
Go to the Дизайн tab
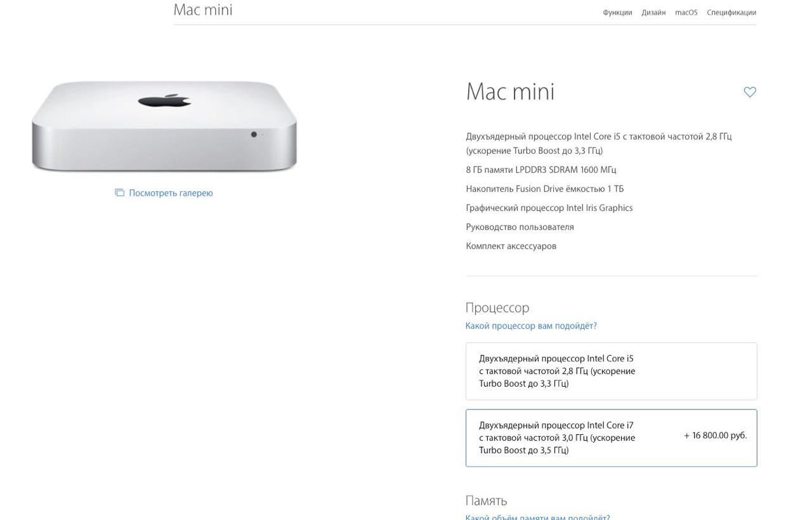point(653,13)
